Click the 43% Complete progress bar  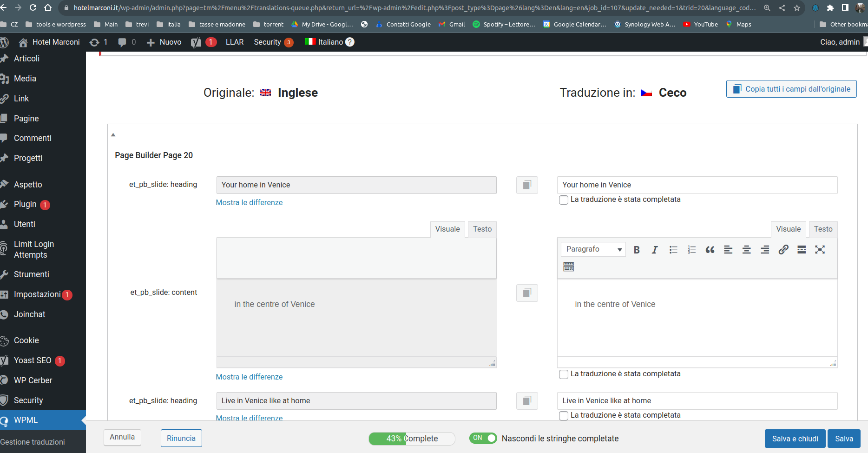click(x=412, y=439)
